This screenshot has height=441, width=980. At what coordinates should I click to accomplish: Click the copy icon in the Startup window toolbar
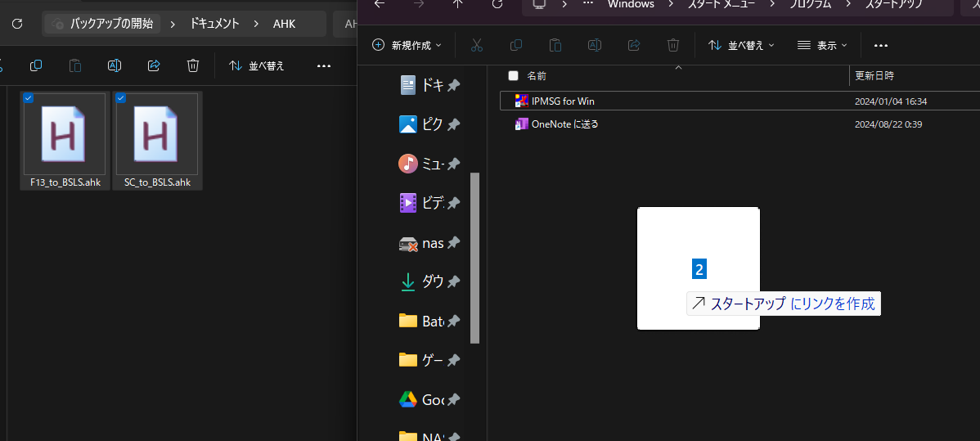click(515, 45)
